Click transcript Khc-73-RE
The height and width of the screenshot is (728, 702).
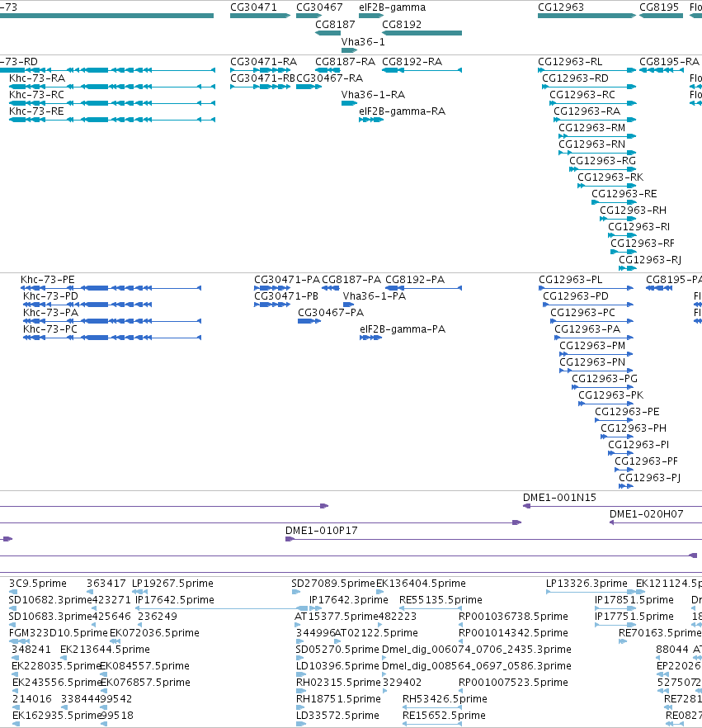(x=36, y=111)
